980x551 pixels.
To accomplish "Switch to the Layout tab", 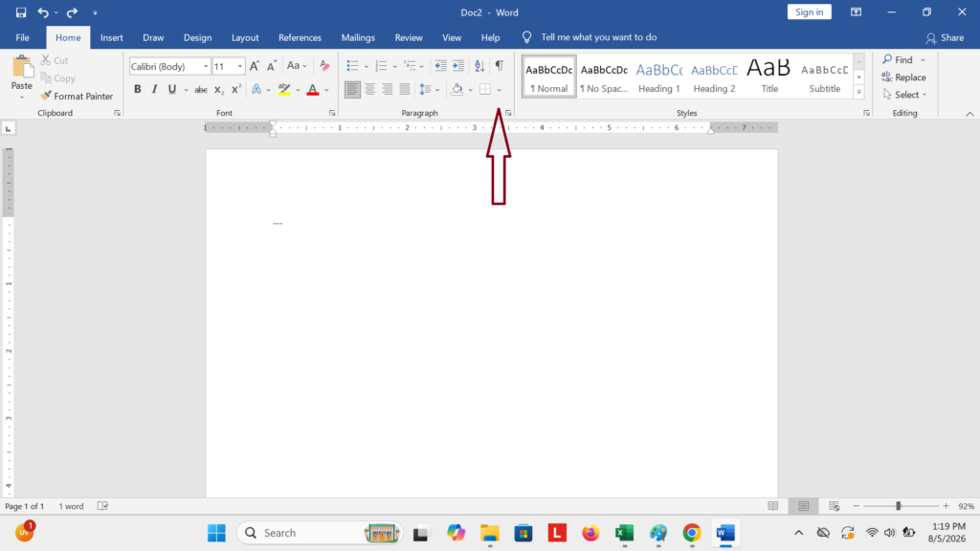I will (245, 37).
